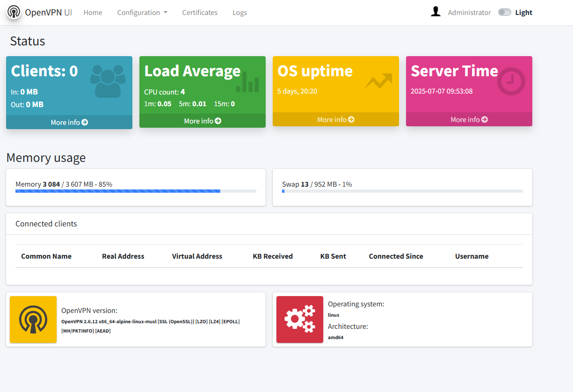Click the Memory 3 084 / 3 607 MB label
573x392 pixels.
point(64,184)
